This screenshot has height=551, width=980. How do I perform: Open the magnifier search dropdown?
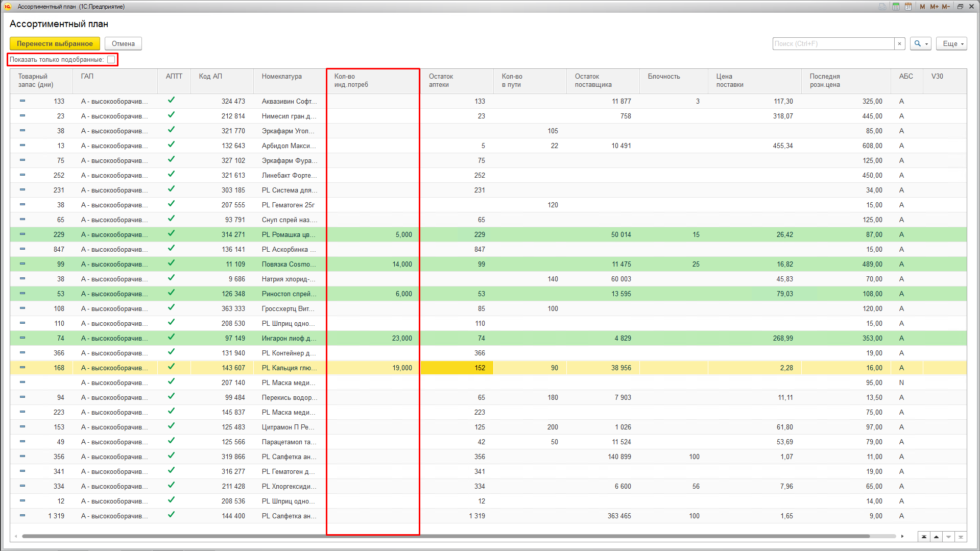[920, 44]
